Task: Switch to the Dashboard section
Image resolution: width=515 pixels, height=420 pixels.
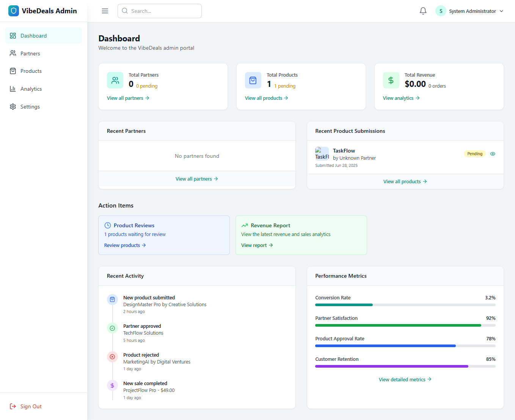Action: (x=33, y=35)
